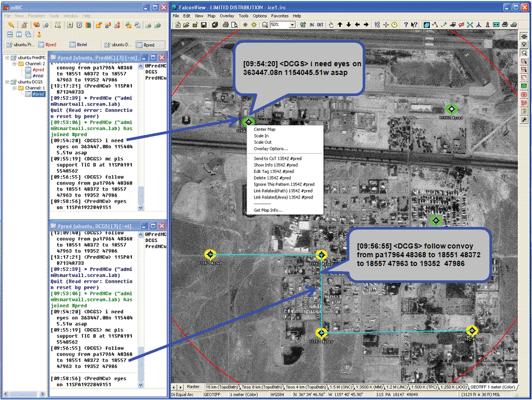
Task: Click the OUT zoom button
Action: pos(320,25)
